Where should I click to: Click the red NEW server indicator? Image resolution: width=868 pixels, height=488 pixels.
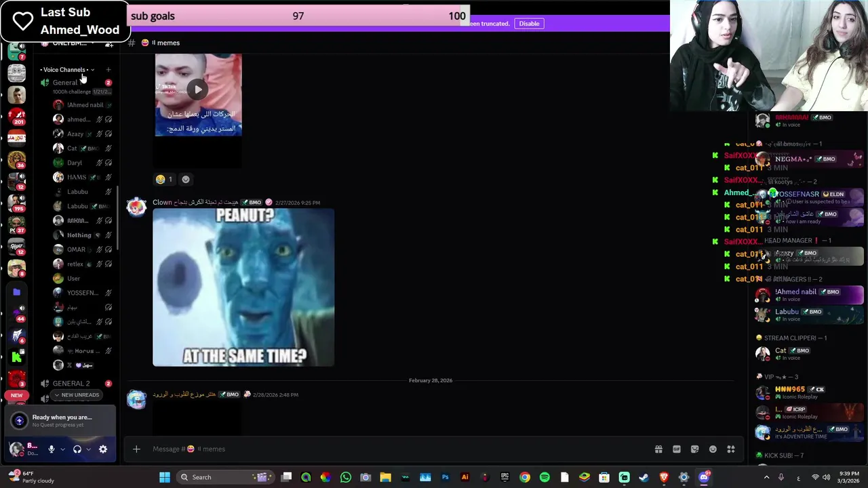coord(16,395)
